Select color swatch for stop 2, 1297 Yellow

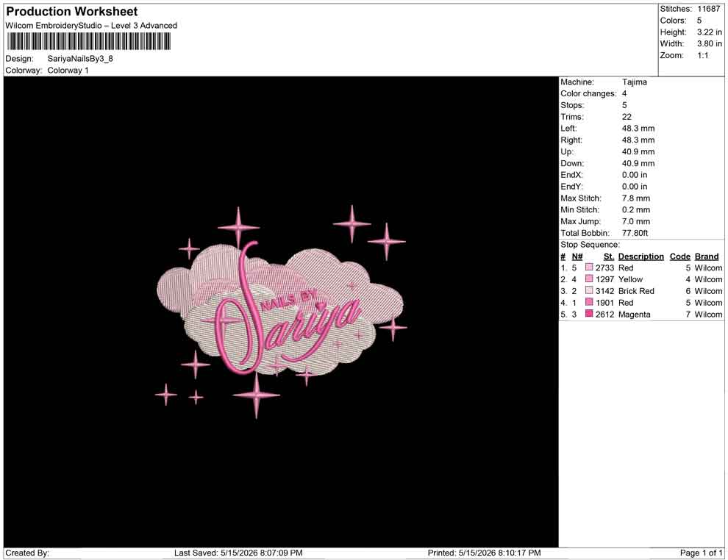click(x=589, y=279)
